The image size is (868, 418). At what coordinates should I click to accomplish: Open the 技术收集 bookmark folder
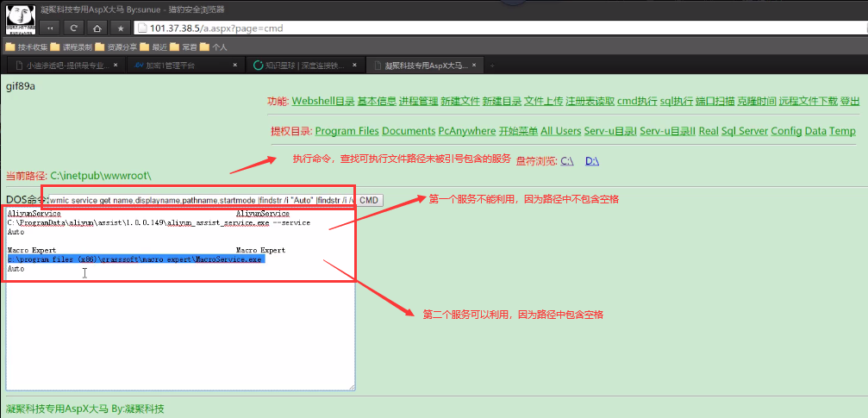pyautogui.click(x=27, y=47)
